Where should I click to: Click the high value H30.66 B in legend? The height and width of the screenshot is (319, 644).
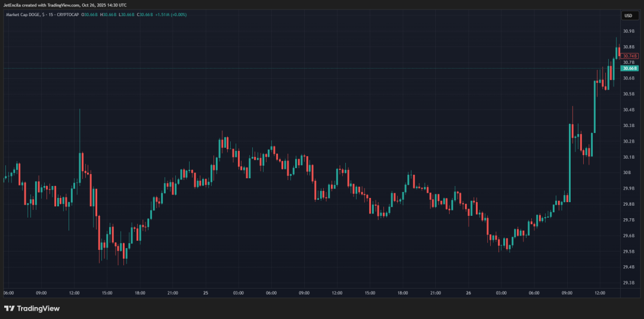108,14
